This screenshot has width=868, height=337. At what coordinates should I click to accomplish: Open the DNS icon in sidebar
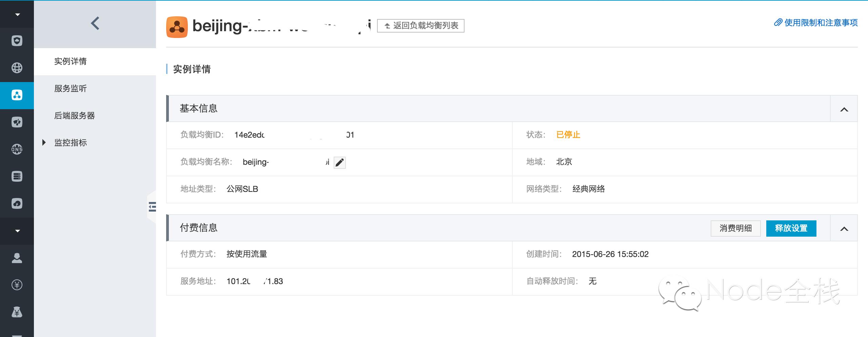(x=17, y=149)
